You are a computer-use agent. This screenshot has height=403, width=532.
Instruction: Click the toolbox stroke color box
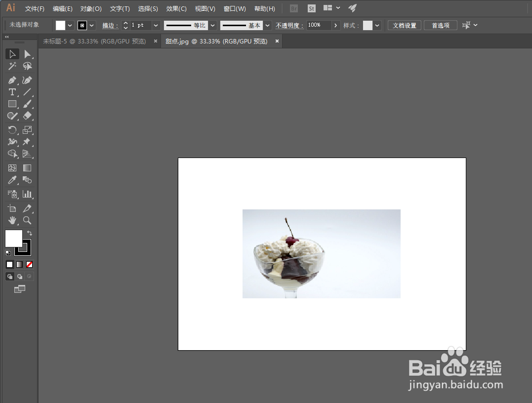pyautogui.click(x=27, y=251)
